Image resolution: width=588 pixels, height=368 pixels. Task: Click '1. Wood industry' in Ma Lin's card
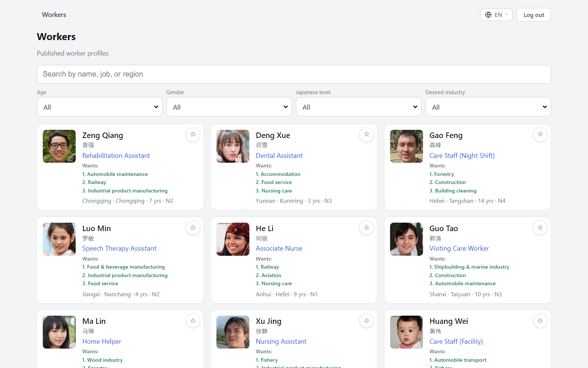[103, 360]
